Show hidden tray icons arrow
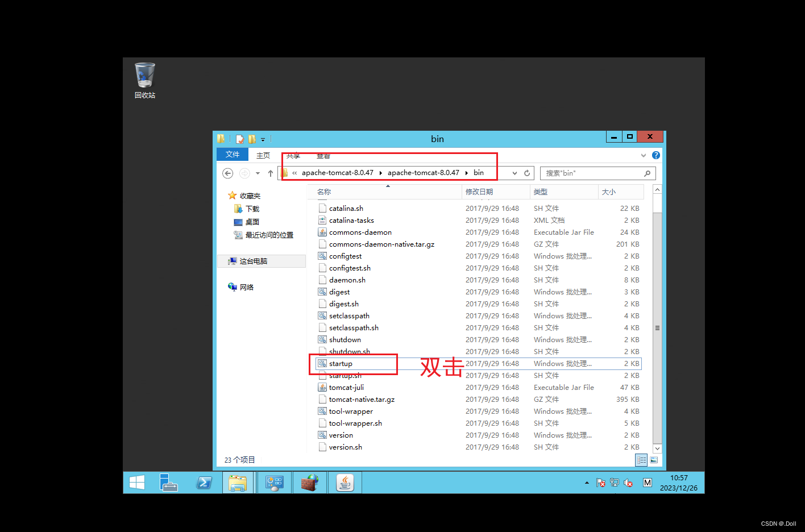 click(587, 483)
